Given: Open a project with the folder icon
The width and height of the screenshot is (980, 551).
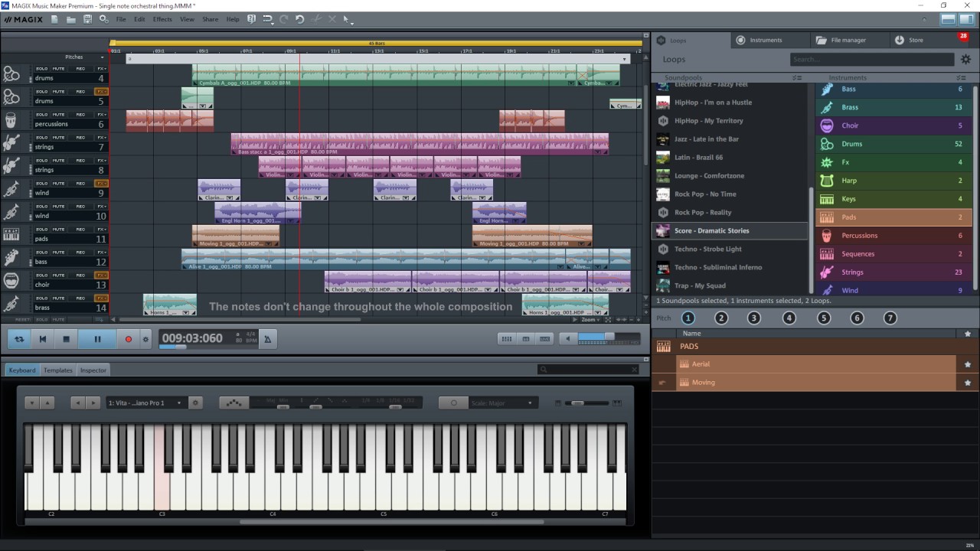Looking at the screenshot, I should (x=71, y=19).
